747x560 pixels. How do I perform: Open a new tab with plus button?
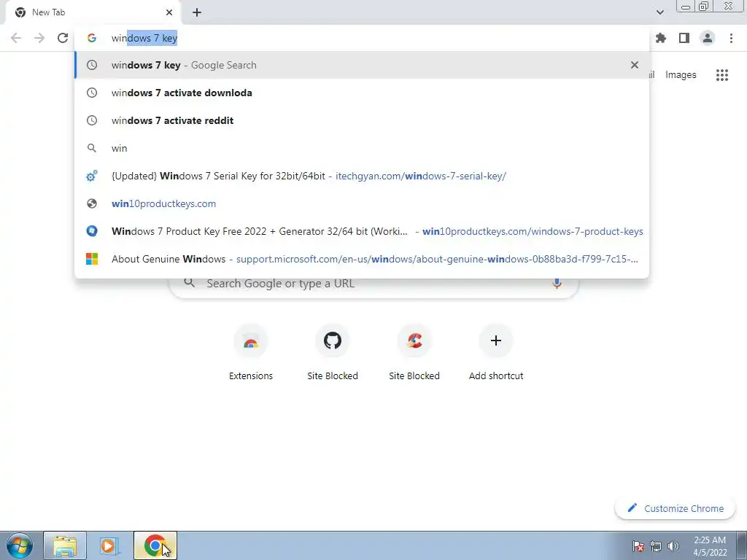(x=197, y=12)
